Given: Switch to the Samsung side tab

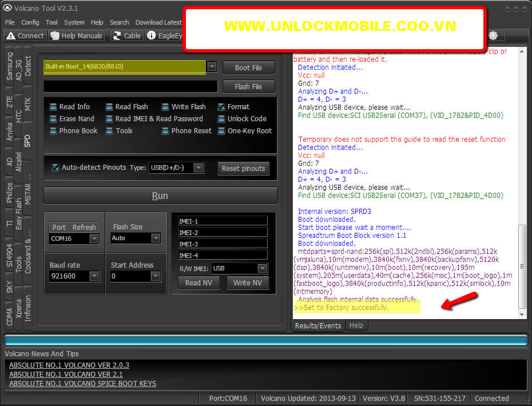Looking at the screenshot, I should point(10,66).
